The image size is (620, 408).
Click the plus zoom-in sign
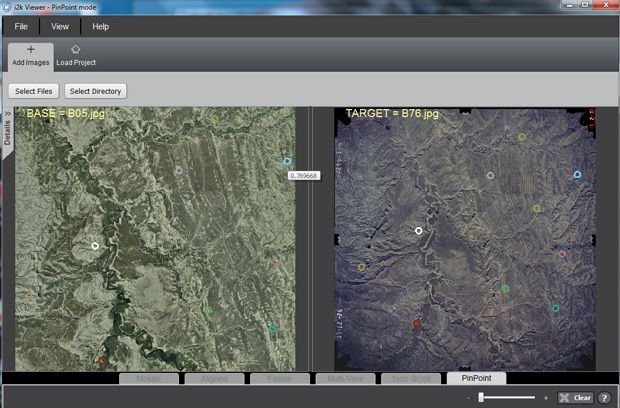pyautogui.click(x=546, y=398)
